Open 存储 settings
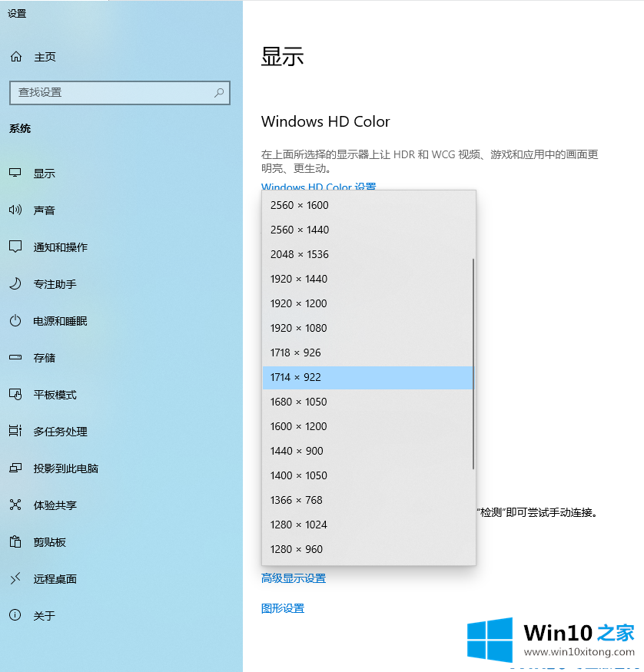644x672 pixels. 44,358
